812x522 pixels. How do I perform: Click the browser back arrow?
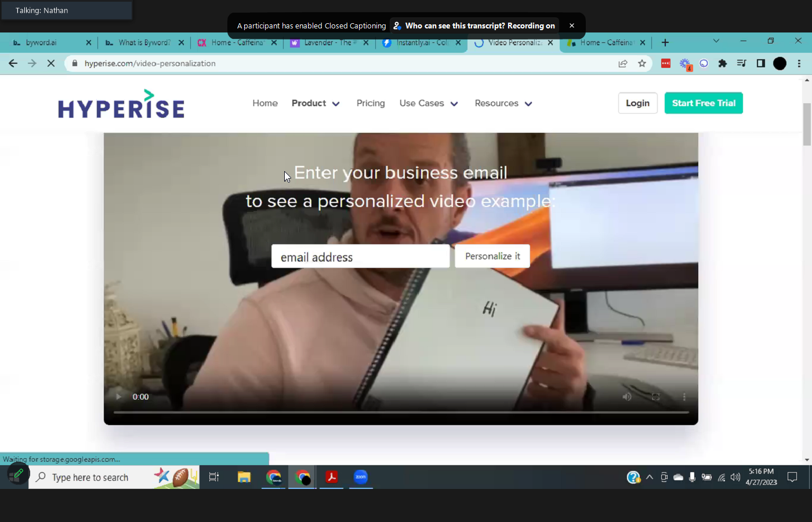tap(13, 63)
